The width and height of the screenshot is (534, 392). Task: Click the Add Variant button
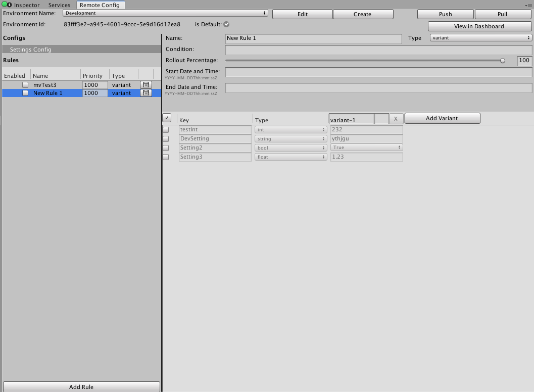442,118
